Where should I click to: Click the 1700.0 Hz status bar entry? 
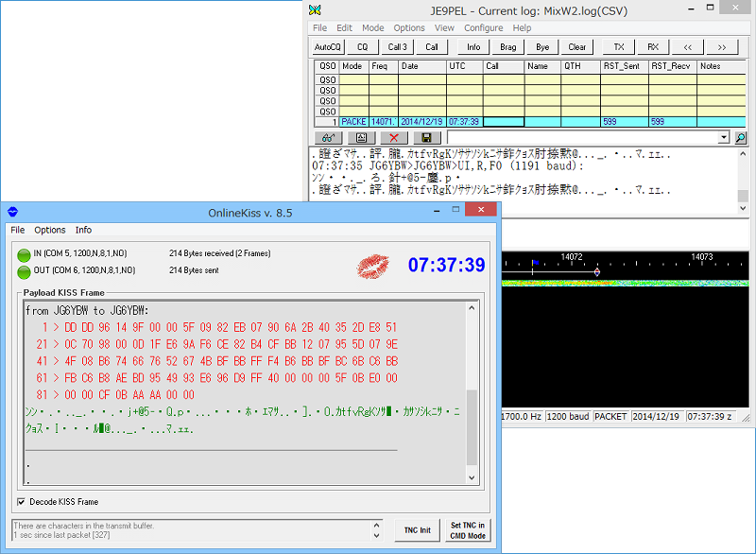click(523, 417)
